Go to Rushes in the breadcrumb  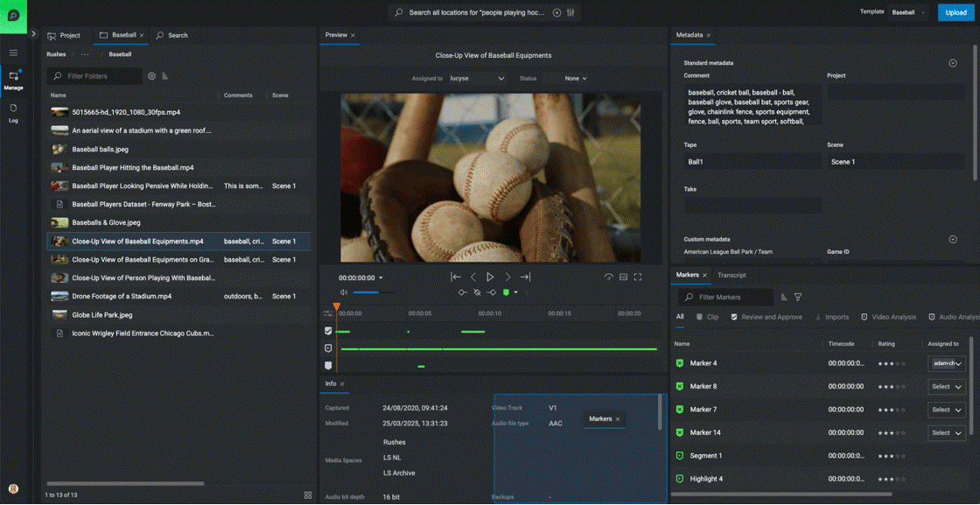click(56, 54)
